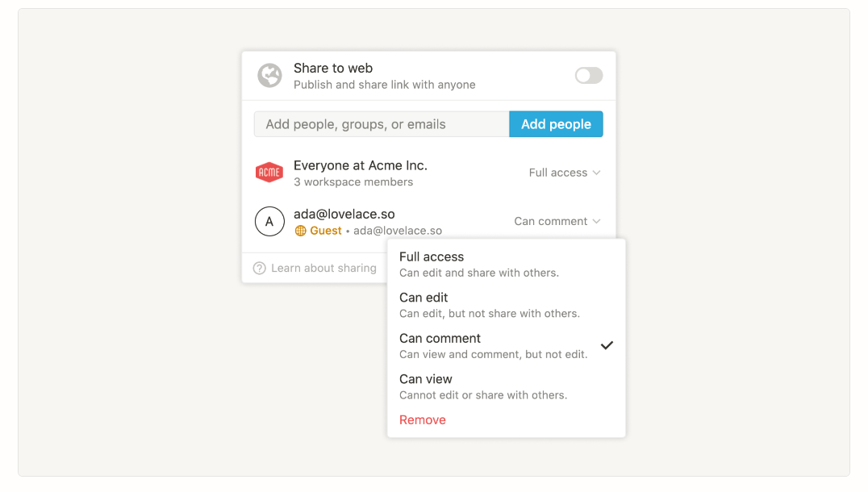Image resolution: width=868 pixels, height=492 pixels.
Task: Click the Everyone at Acme Inc. row title
Action: click(361, 165)
